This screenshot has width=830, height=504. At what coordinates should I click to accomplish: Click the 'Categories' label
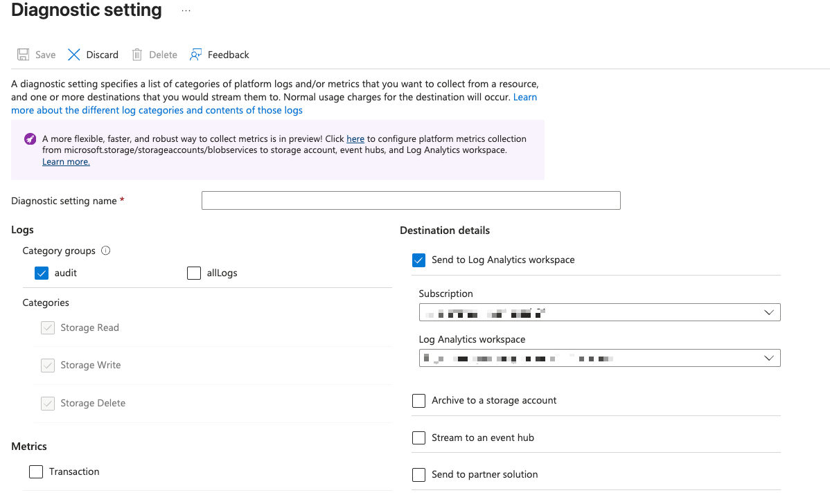pyautogui.click(x=46, y=303)
